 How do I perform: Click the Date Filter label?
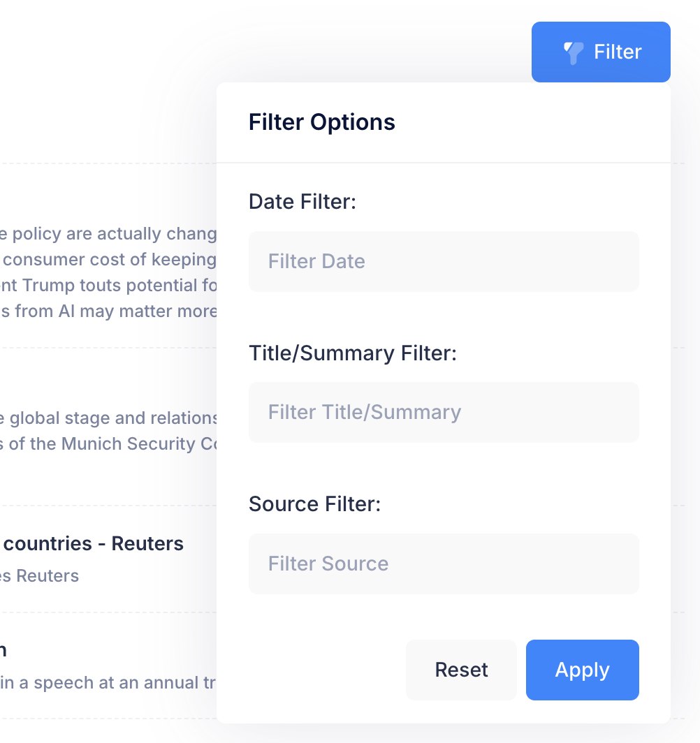[x=302, y=202]
